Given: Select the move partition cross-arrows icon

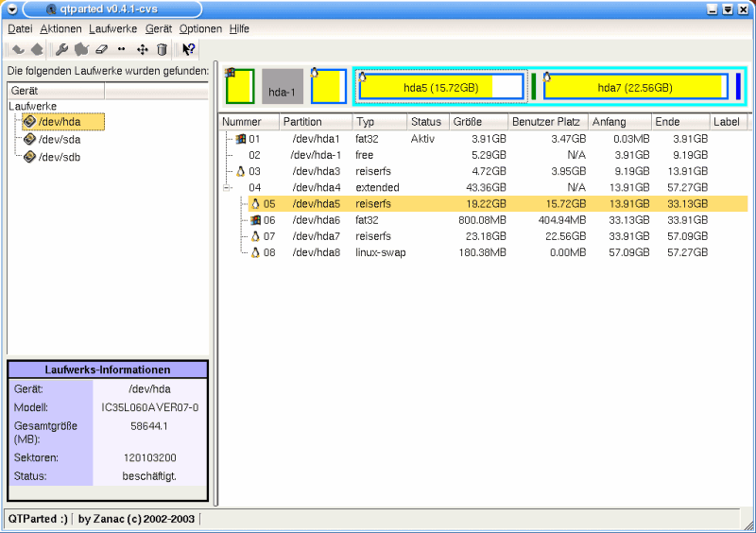Looking at the screenshot, I should click(x=143, y=49).
